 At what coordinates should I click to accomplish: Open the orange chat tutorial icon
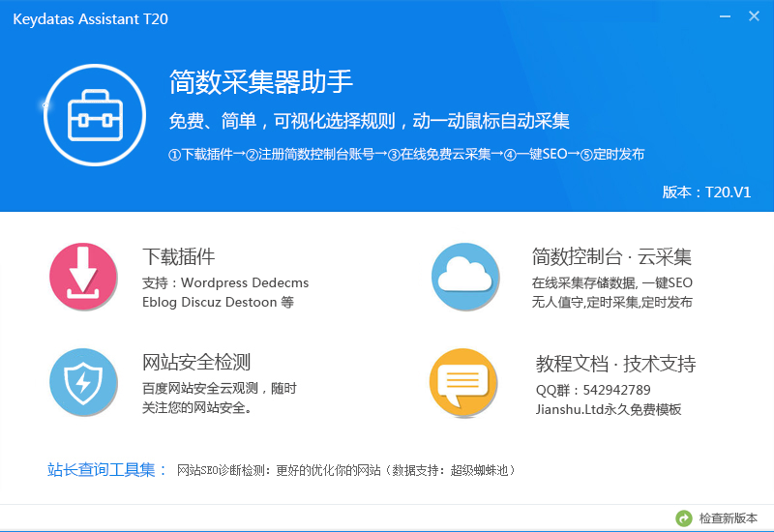pos(462,382)
